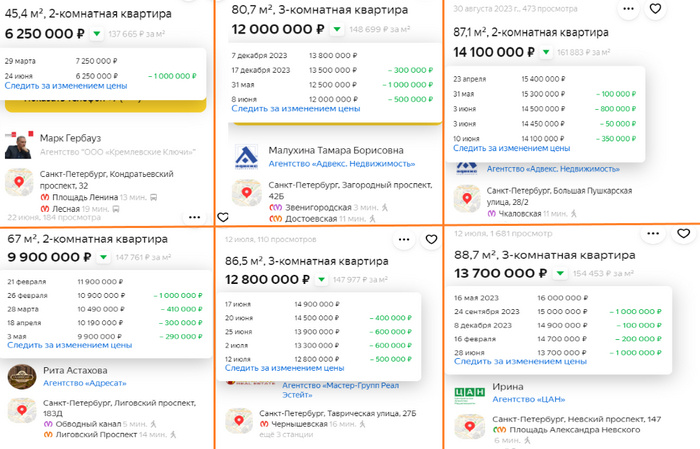Open Агентство «Адресат» link

pos(85,383)
